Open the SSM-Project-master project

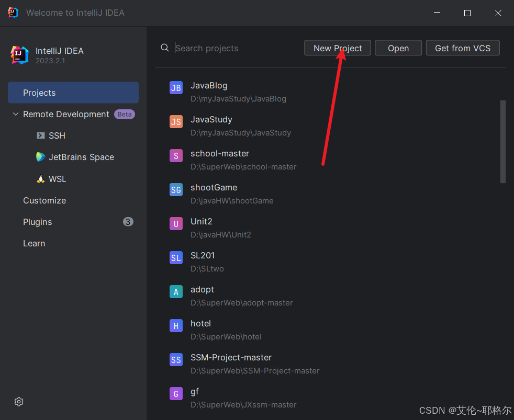231,357
